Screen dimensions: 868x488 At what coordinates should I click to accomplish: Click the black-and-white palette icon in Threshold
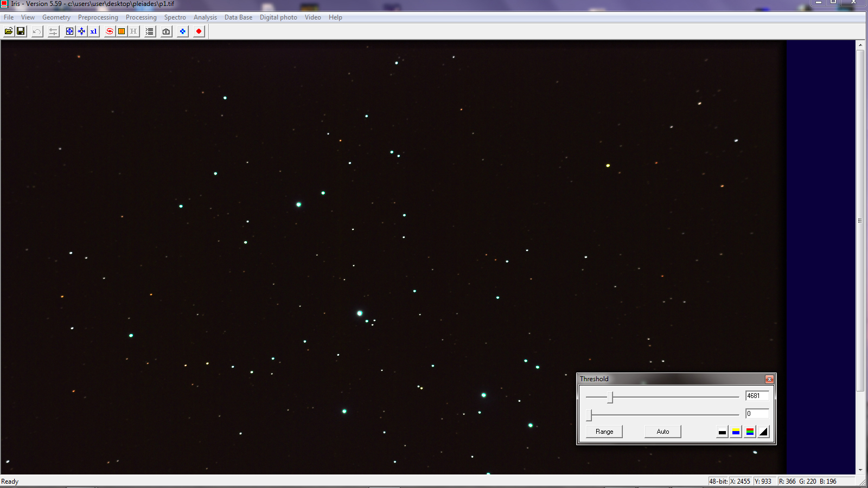click(722, 432)
